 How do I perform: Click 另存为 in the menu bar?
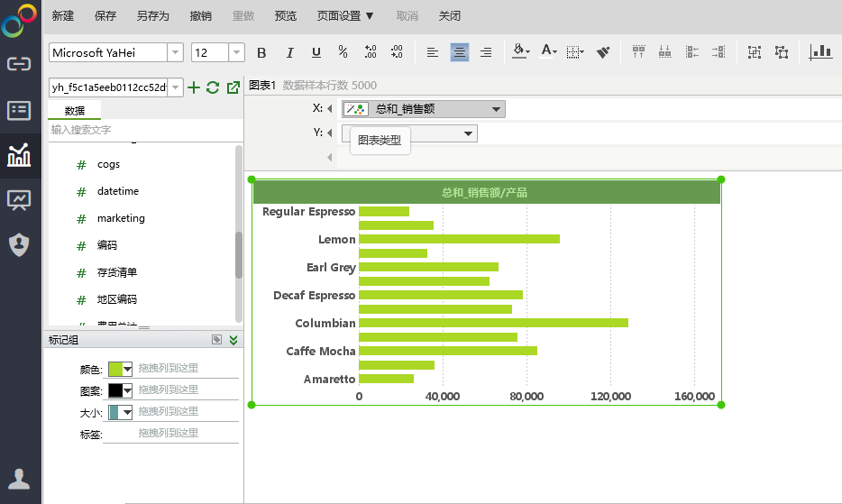153,16
